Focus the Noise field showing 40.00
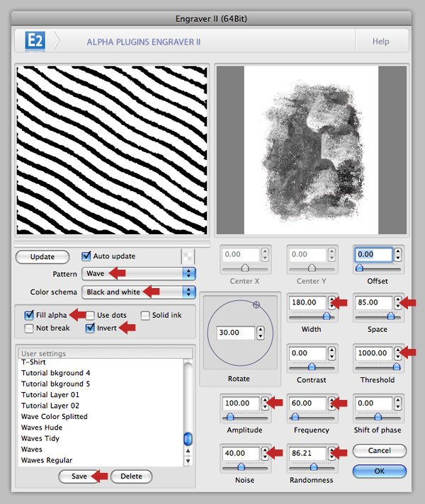Viewport: 425px width, 504px height. pyautogui.click(x=241, y=453)
